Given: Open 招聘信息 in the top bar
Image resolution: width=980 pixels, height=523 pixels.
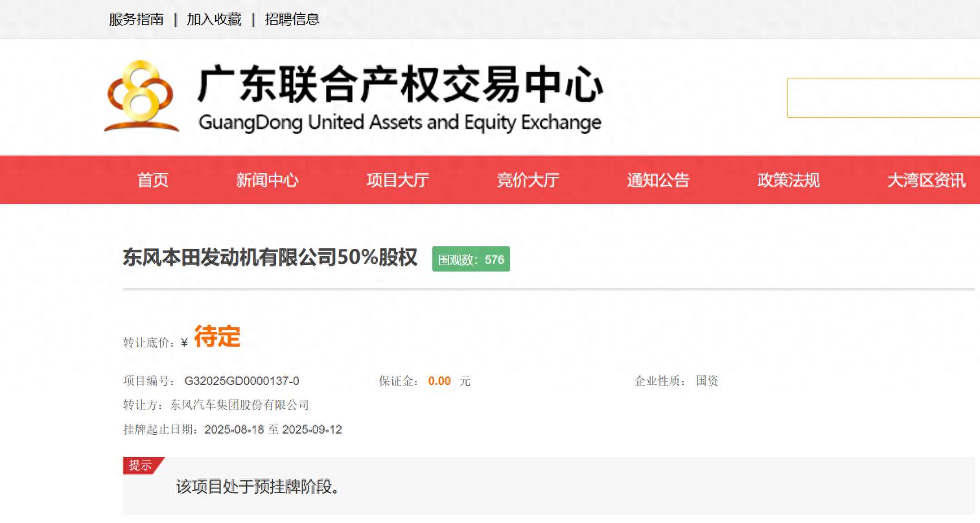Looking at the screenshot, I should (292, 19).
